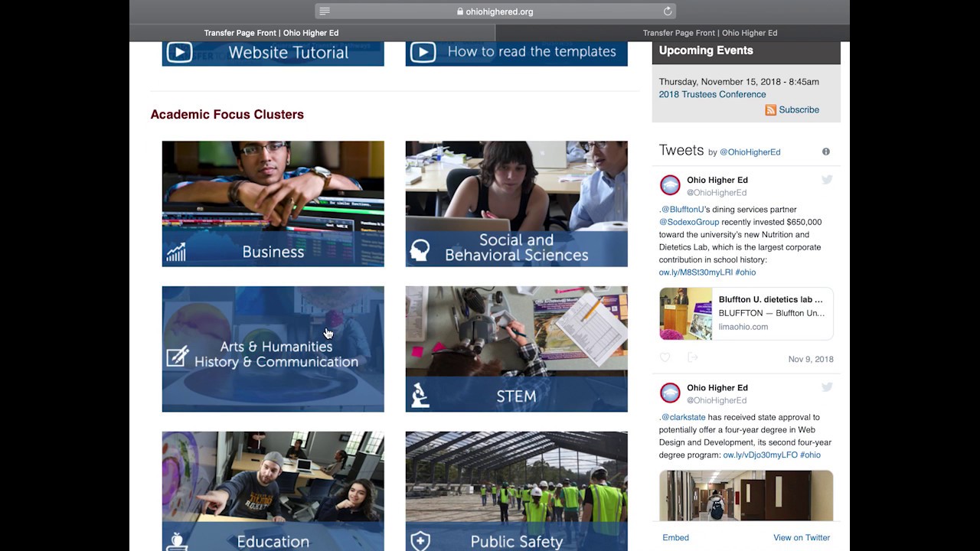Like the Bluffton tweet with heart icon
Image resolution: width=980 pixels, height=551 pixels.
(665, 357)
